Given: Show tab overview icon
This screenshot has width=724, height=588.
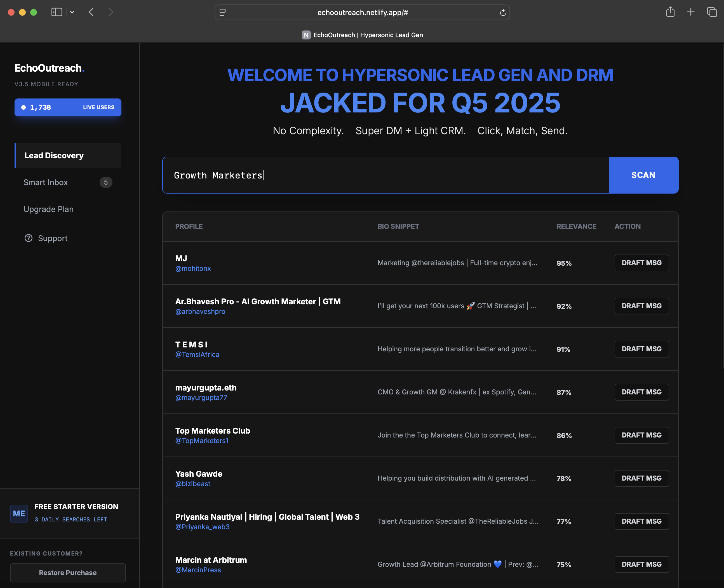Looking at the screenshot, I should tap(712, 12).
